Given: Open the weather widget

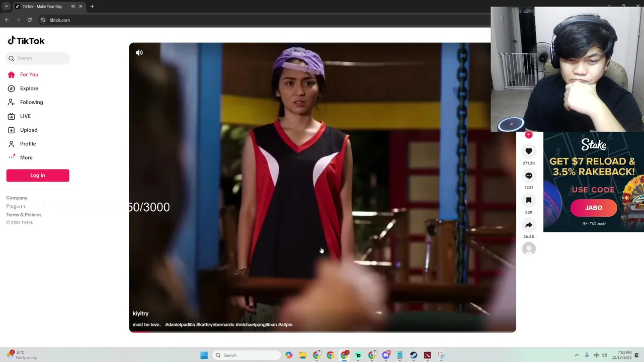Looking at the screenshot, I should [x=23, y=355].
